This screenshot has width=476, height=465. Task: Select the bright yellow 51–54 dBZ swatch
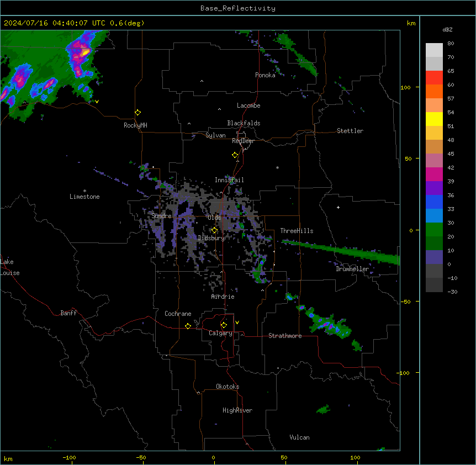click(x=434, y=119)
